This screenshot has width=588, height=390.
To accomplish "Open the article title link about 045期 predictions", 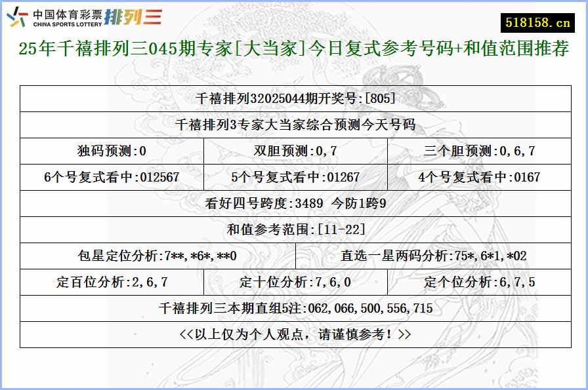I will click(x=294, y=48).
